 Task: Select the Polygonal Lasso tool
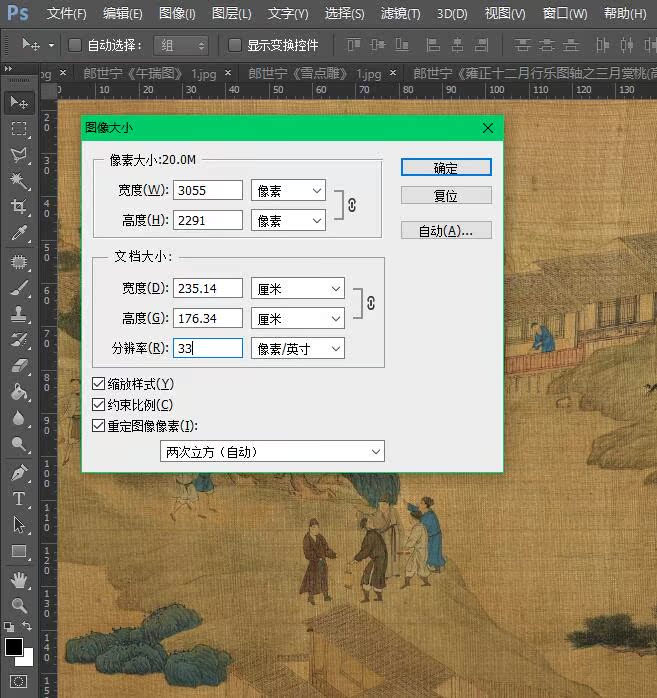tap(19, 154)
